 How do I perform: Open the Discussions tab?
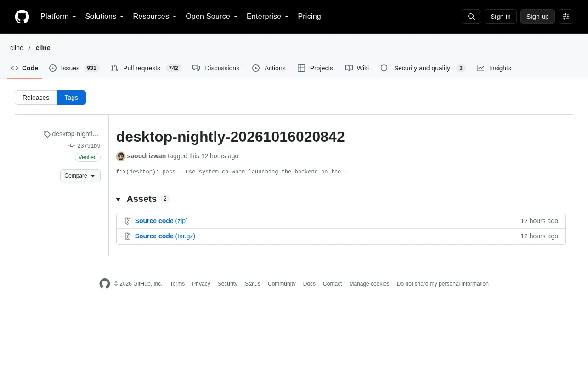click(x=216, y=68)
